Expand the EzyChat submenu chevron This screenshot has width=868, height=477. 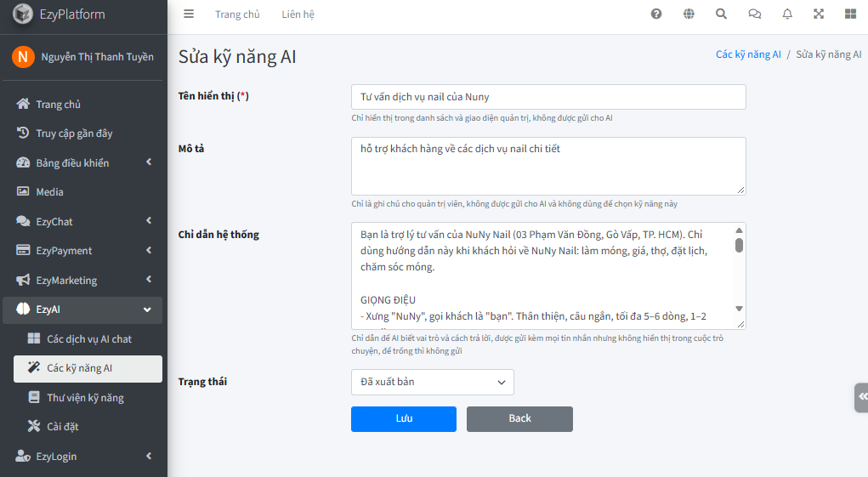(x=149, y=220)
